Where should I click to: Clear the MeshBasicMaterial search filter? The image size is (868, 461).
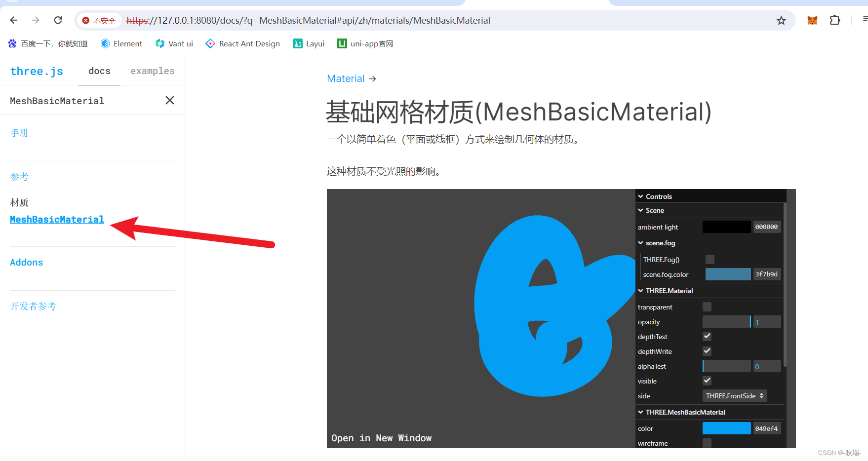[170, 100]
